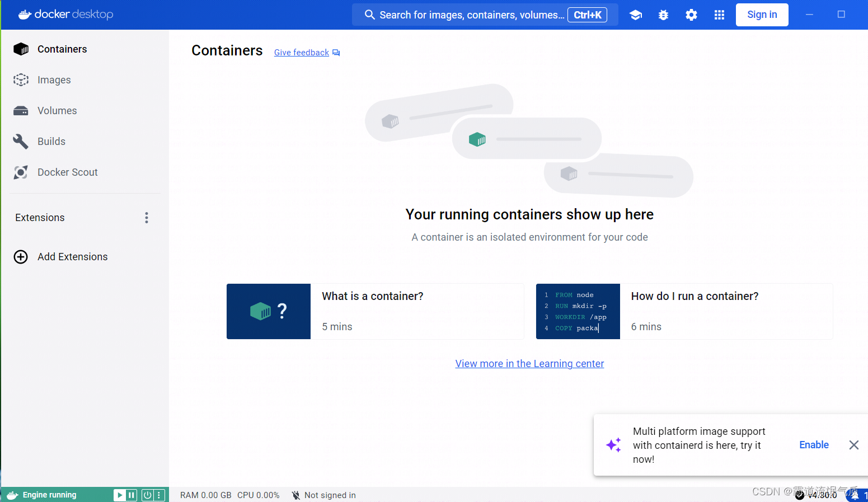Image resolution: width=868 pixels, height=502 pixels.
Task: Dismiss the multi platform notification
Action: click(x=853, y=445)
